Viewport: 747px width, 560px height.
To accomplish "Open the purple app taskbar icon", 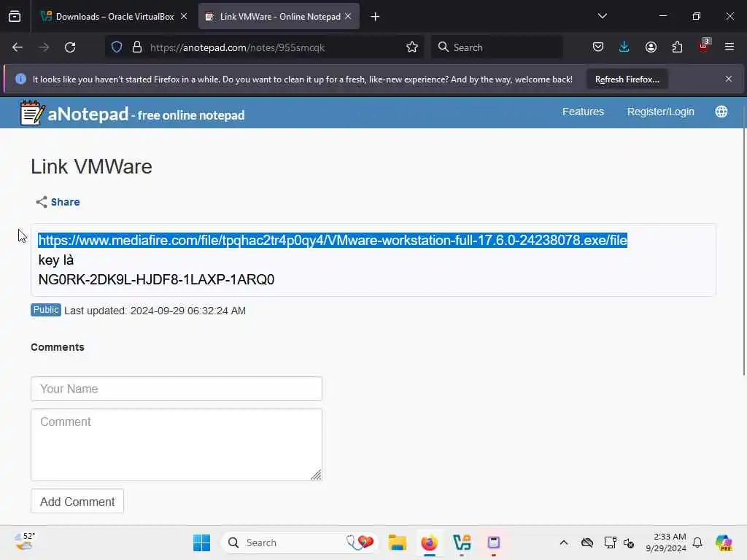I will click(x=494, y=542).
